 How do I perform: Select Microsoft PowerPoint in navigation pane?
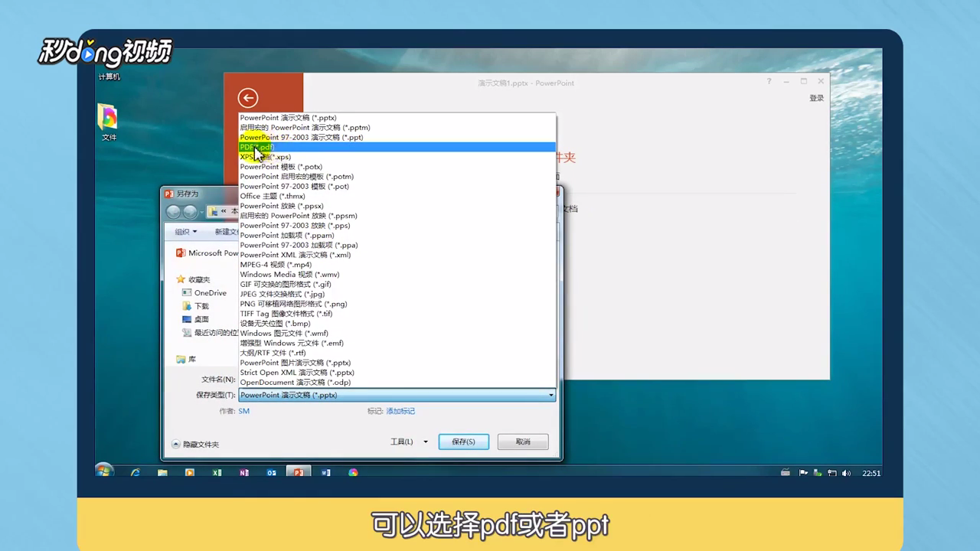tap(207, 253)
